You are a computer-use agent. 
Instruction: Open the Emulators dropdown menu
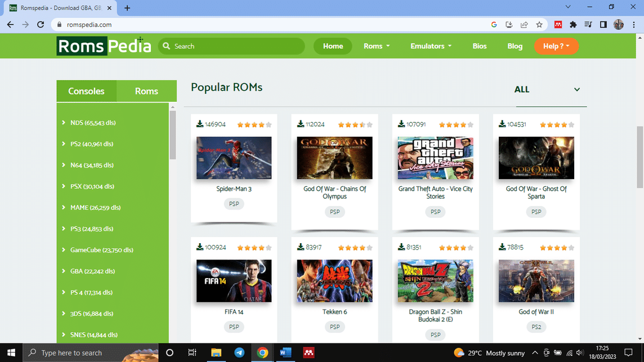tap(431, 46)
